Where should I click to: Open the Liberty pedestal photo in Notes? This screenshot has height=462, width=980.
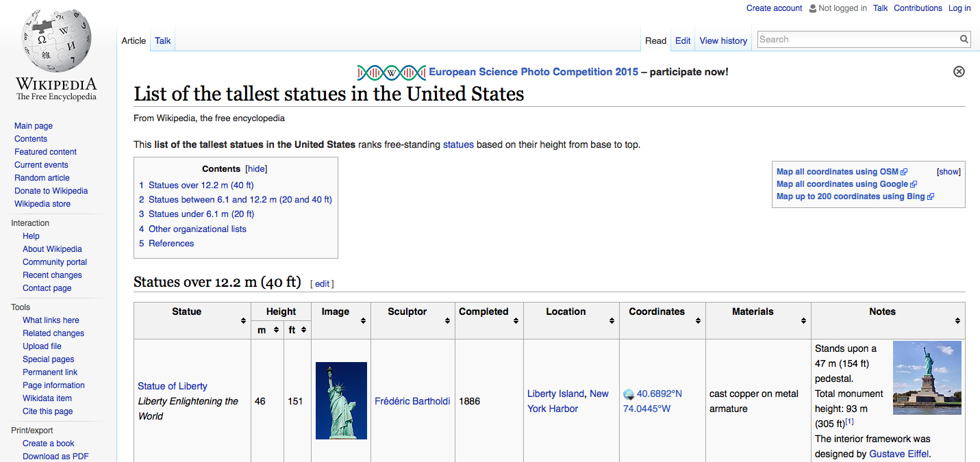point(927,378)
